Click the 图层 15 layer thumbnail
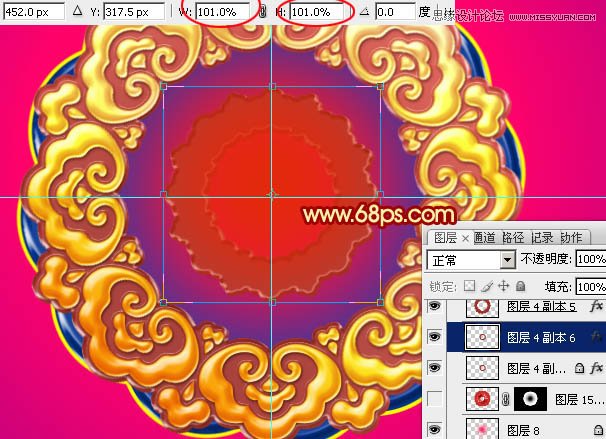Image resolution: width=606 pixels, height=439 pixels. click(x=482, y=399)
